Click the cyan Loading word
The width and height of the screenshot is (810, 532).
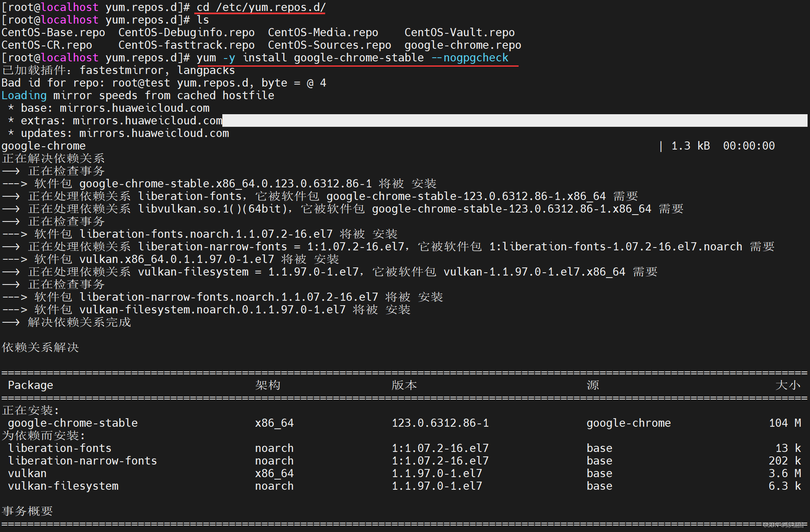(24, 96)
